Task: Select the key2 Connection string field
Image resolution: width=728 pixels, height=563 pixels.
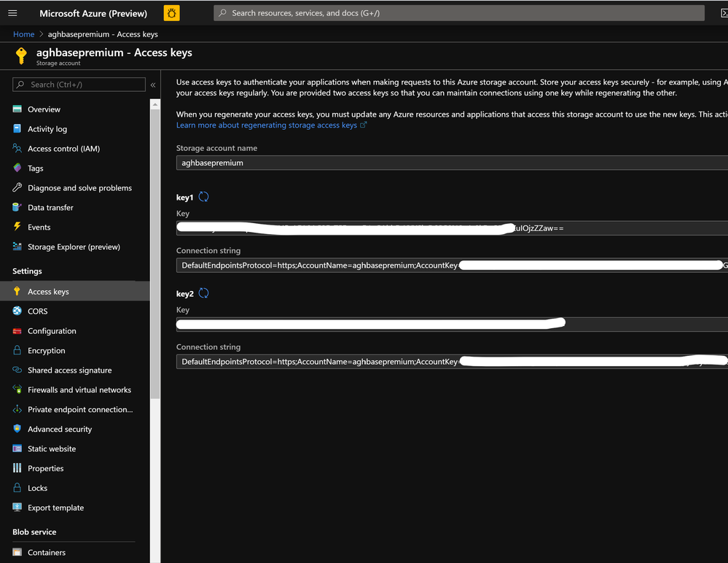Action: point(453,362)
